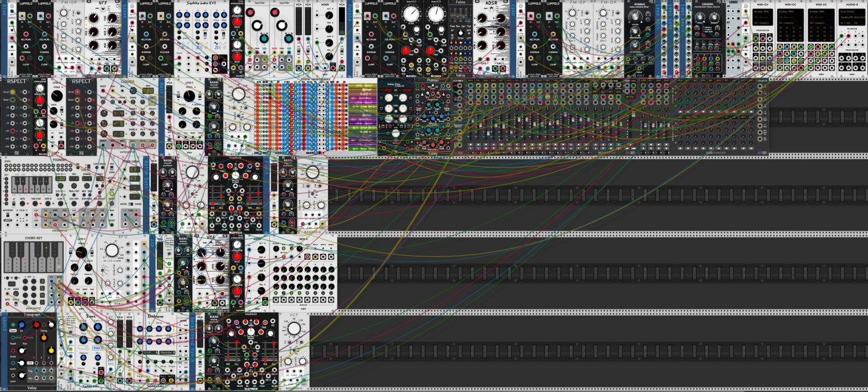Screen dimensions: 868x392
Task: Click the "Blue" section label module
Action: [3, 38]
